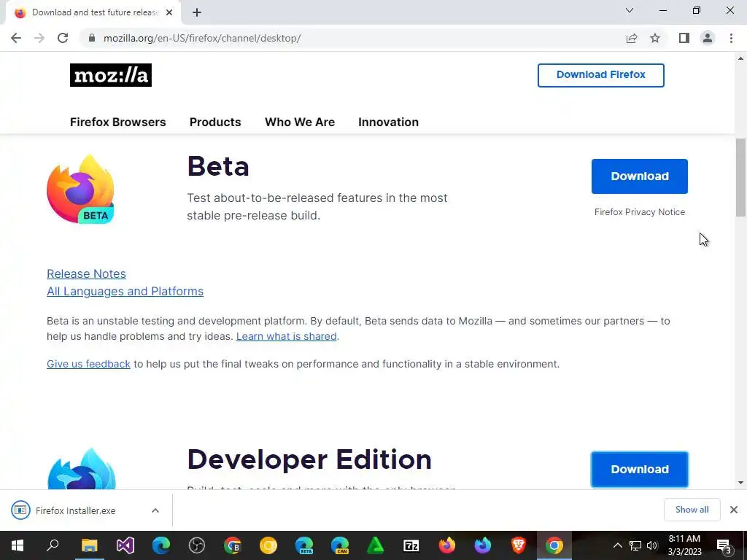This screenshot has width=747, height=560.
Task: Launch OBS Studio from the taskbar
Action: pyautogui.click(x=197, y=545)
